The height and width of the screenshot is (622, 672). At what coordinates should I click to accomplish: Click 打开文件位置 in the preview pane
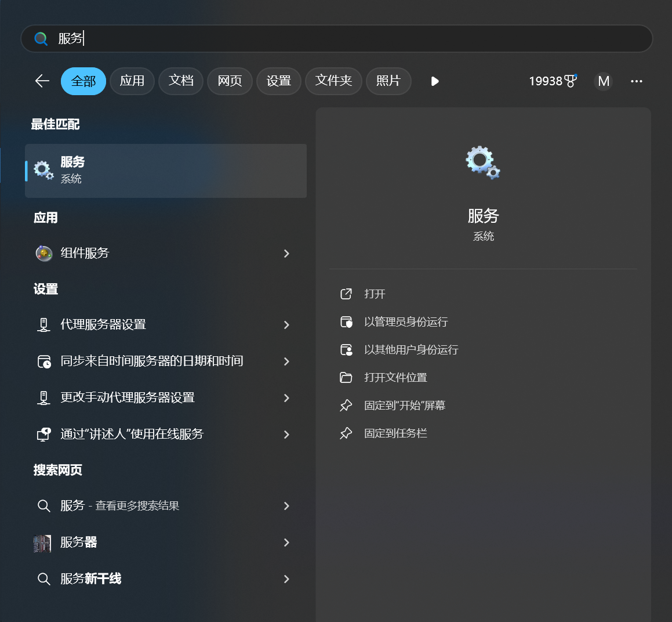pyautogui.click(x=395, y=378)
